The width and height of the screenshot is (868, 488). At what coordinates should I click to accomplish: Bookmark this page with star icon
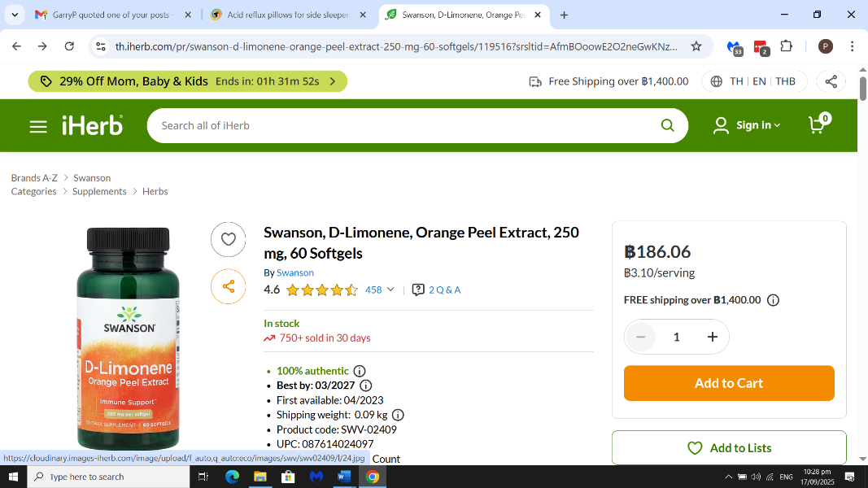coord(696,46)
